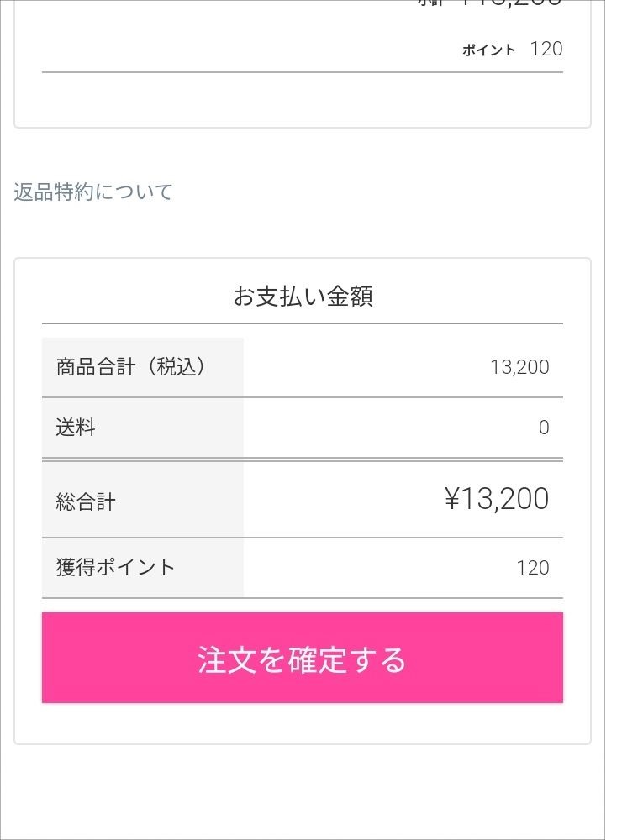622x840 pixels.
Task: Select the 120 next to bold ポイント
Action: click(546, 49)
